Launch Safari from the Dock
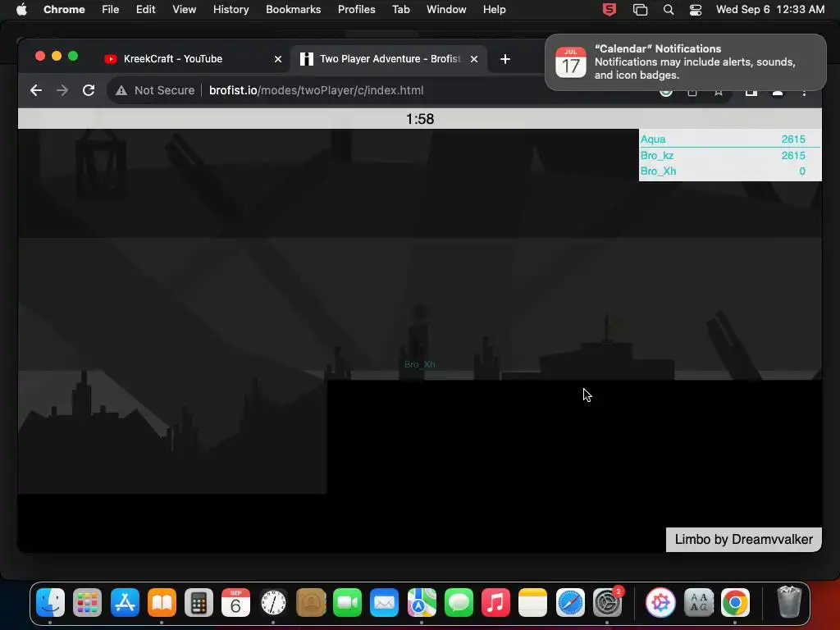This screenshot has height=630, width=840. 570,603
